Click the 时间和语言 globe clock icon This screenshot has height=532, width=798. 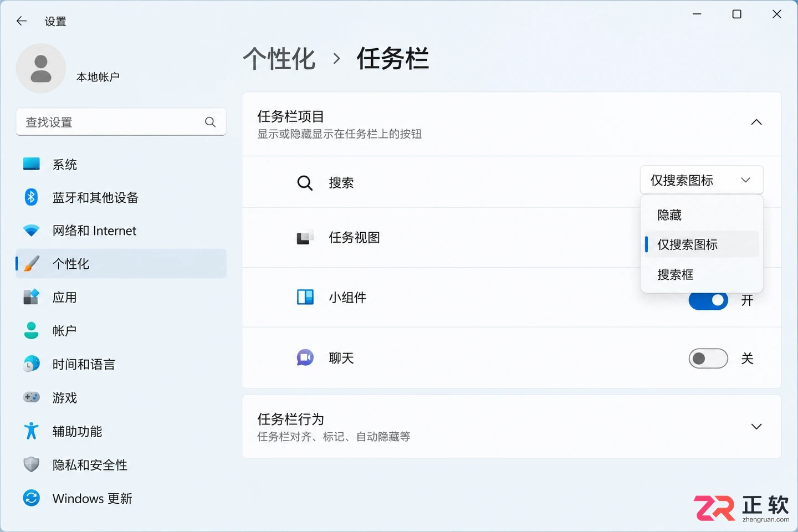32,364
